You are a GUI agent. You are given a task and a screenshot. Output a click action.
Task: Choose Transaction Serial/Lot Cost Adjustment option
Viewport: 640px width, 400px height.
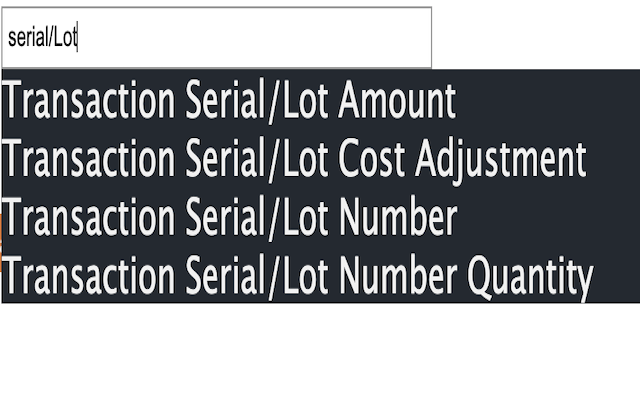pyautogui.click(x=321, y=158)
